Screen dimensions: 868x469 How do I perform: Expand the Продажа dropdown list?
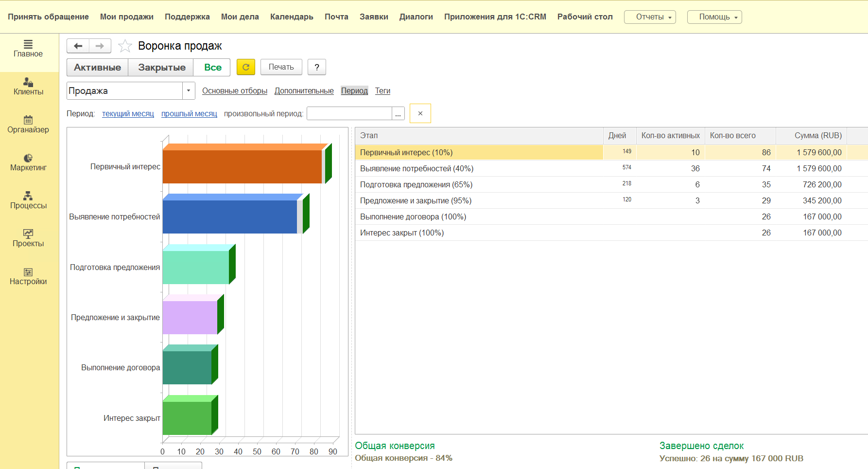189,91
